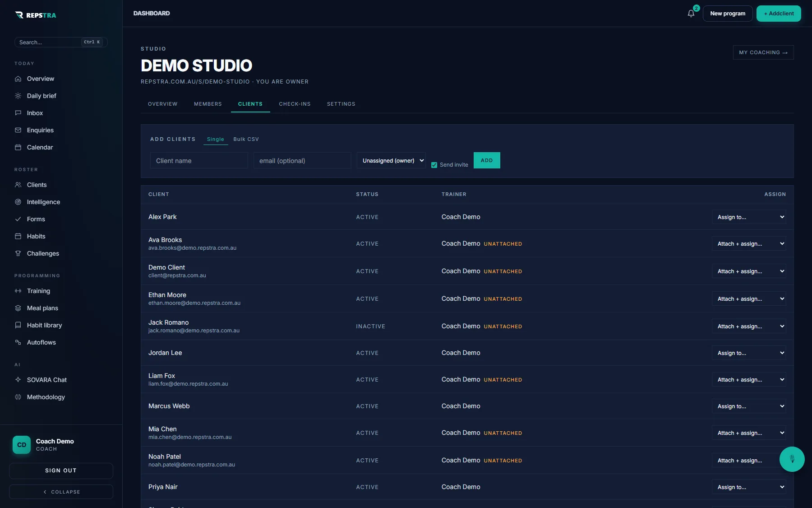Click the Overview home icon
812x508 pixels.
coord(18,79)
